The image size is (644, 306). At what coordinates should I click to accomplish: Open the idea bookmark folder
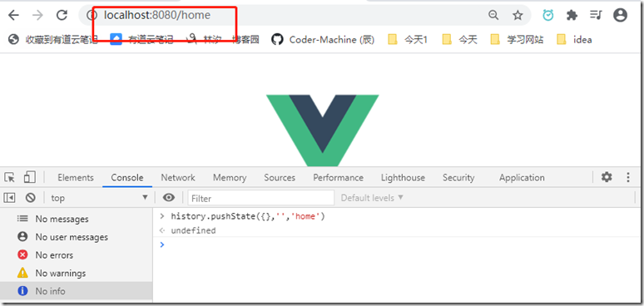574,39
